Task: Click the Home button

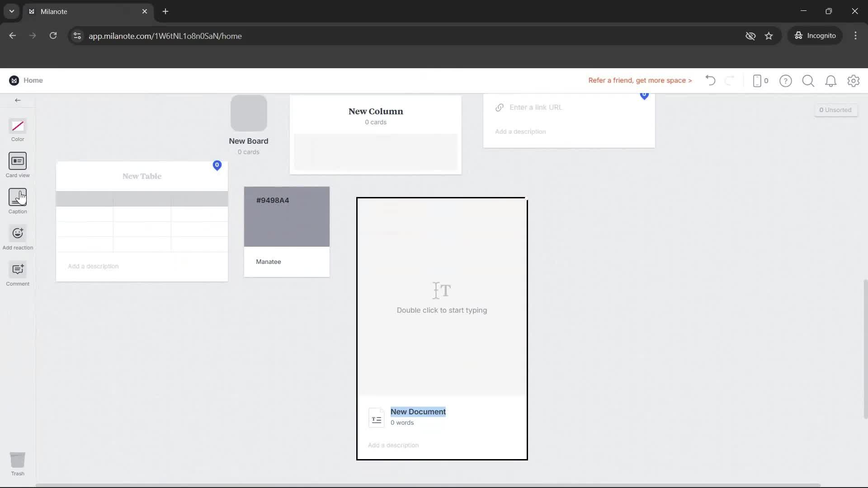Action: pyautogui.click(x=27, y=80)
